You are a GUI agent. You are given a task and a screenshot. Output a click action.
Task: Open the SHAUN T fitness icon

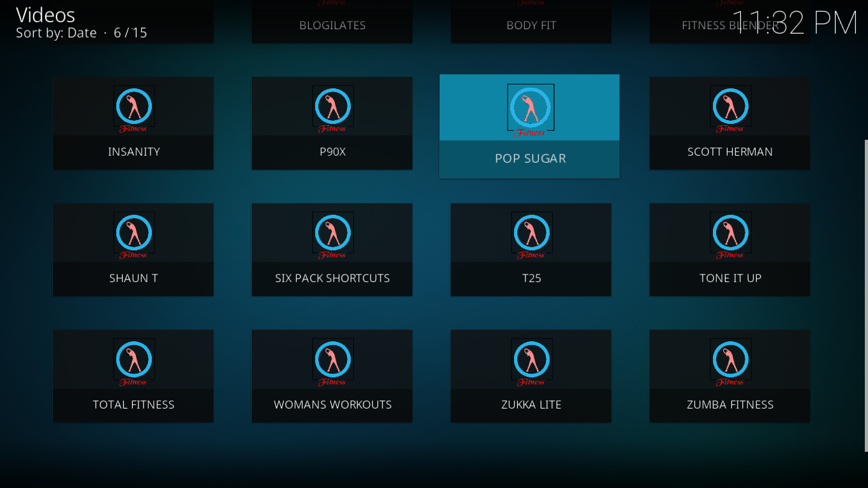point(133,236)
